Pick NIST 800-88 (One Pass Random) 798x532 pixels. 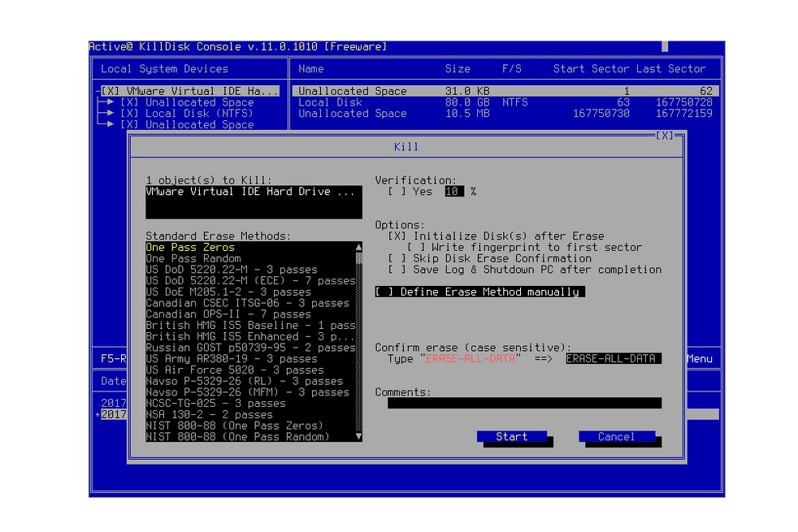pos(250,437)
